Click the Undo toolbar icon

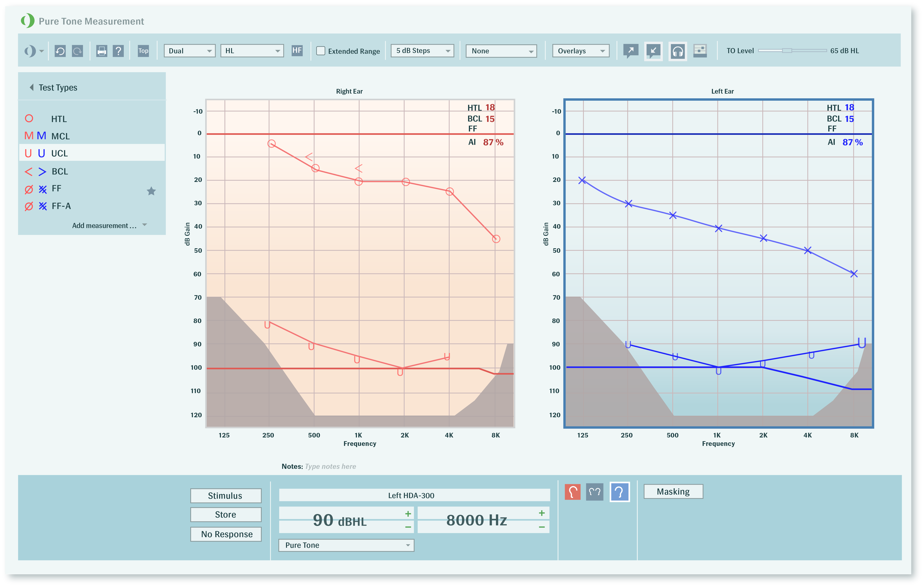(x=60, y=51)
